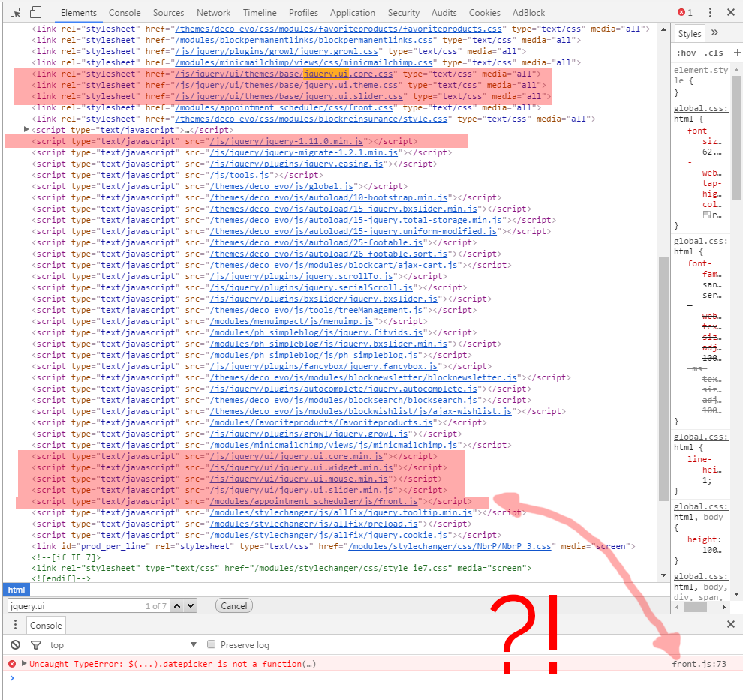Open the AdBlock tab
The width and height of the screenshot is (743, 700).
(529, 13)
